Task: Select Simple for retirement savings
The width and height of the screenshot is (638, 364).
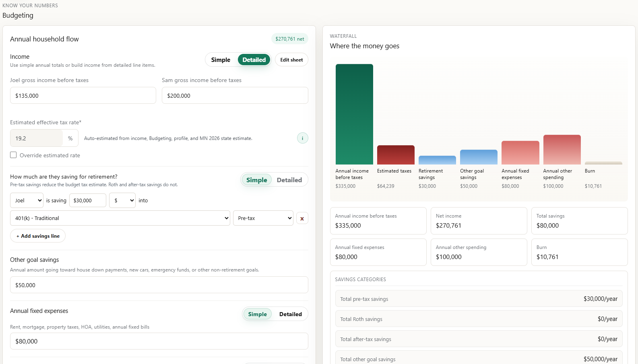Action: point(257,180)
